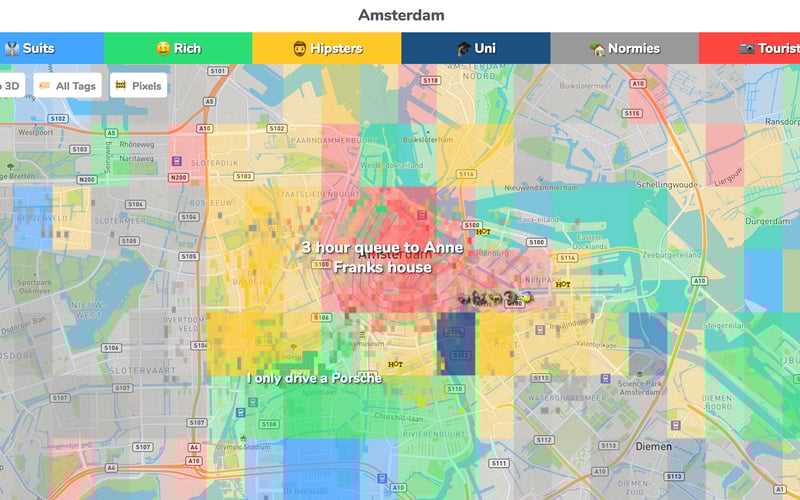Open the '3 hour queue to Anne Franks house' tag
This screenshot has width=800, height=500.
click(x=382, y=257)
